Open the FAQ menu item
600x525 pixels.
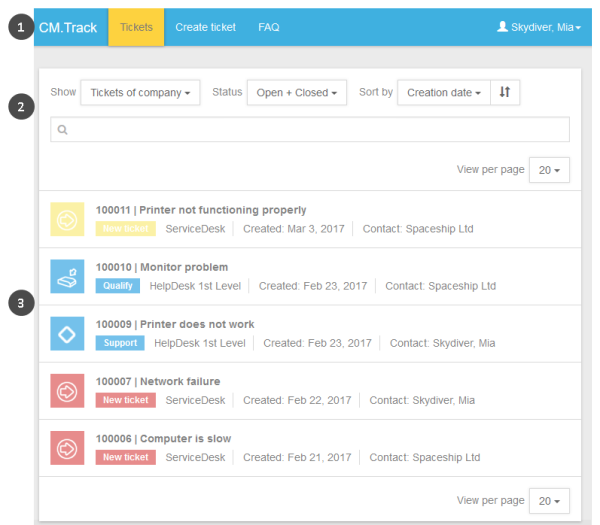tap(269, 27)
